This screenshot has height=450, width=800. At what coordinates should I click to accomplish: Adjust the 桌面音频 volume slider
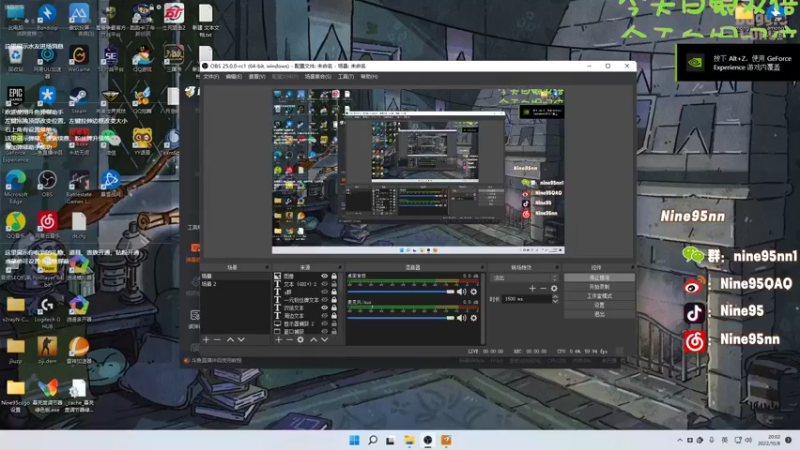(x=401, y=292)
